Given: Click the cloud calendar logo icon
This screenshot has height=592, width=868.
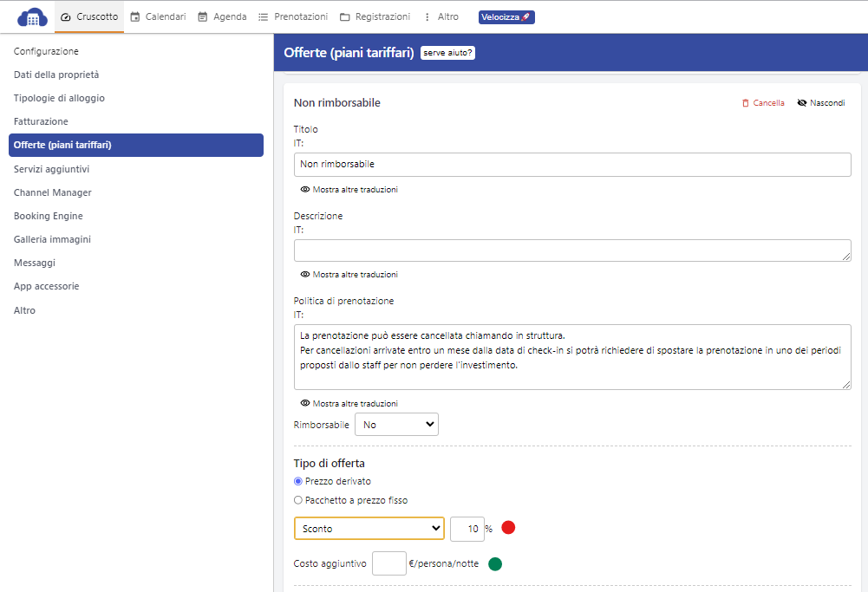Looking at the screenshot, I should (32, 16).
